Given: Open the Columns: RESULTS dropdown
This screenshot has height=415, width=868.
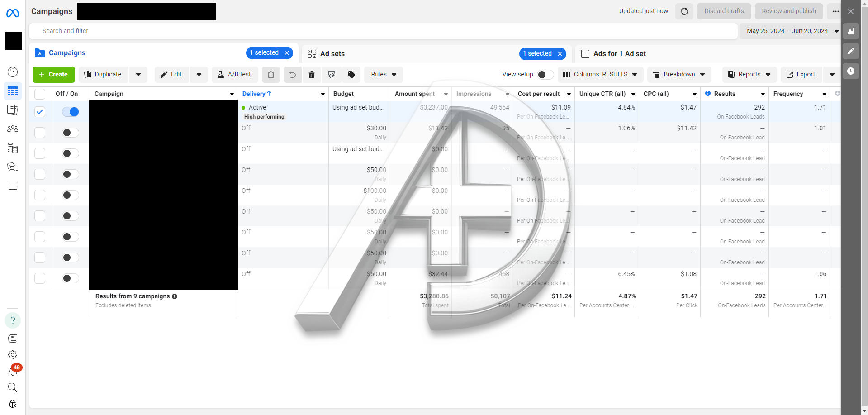Looking at the screenshot, I should (600, 75).
